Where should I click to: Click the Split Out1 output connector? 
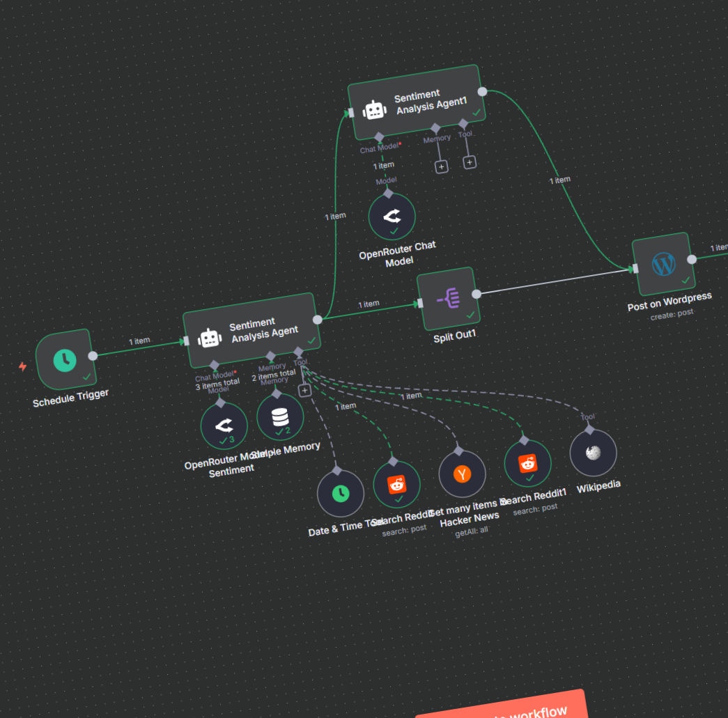coord(476,294)
